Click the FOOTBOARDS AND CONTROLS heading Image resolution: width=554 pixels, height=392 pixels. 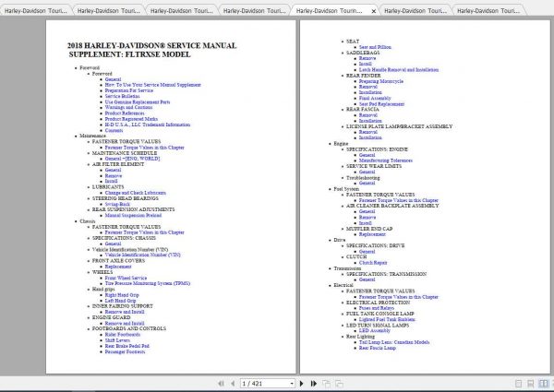(x=129, y=328)
